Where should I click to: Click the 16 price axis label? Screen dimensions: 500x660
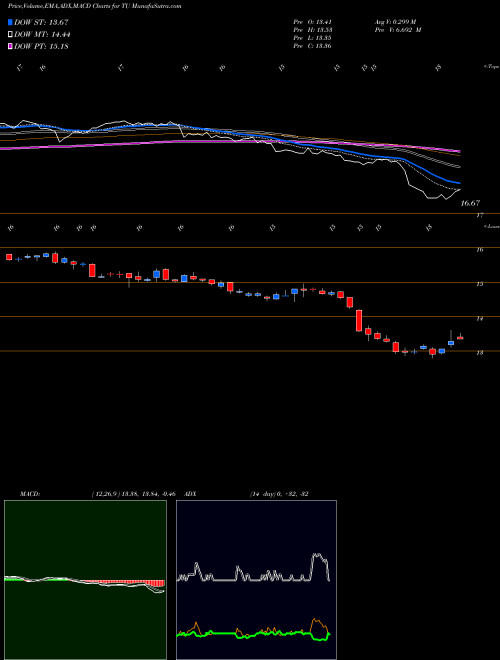479,250
